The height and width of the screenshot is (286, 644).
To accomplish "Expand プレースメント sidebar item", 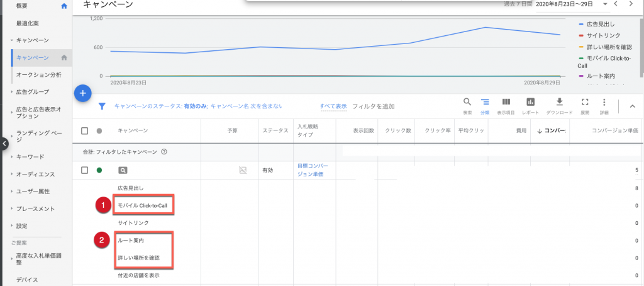I will [x=13, y=209].
